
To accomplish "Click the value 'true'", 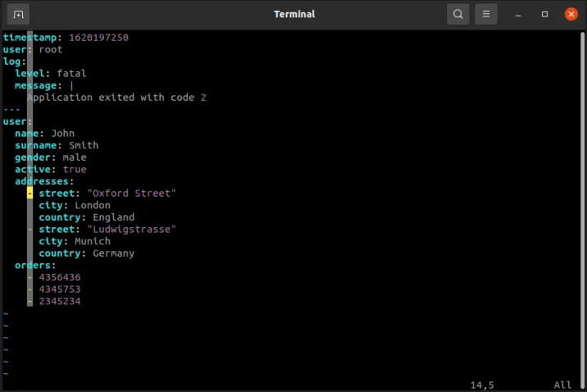I will [x=75, y=169].
